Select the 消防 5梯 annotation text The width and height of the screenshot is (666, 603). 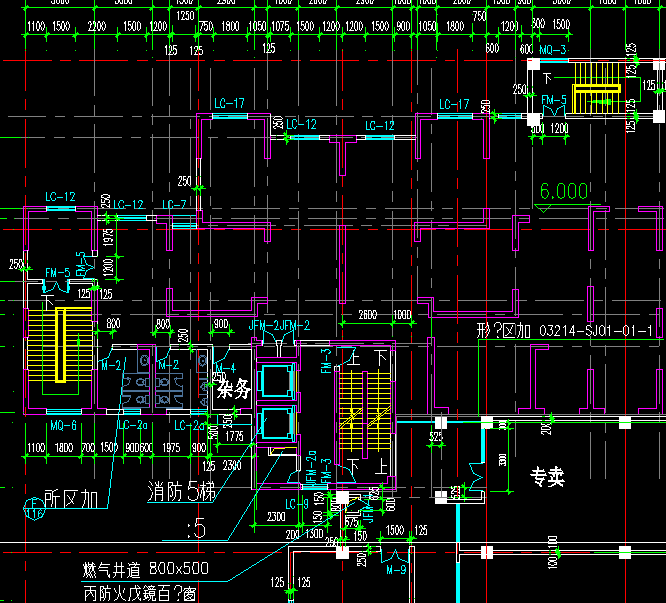pos(181,493)
